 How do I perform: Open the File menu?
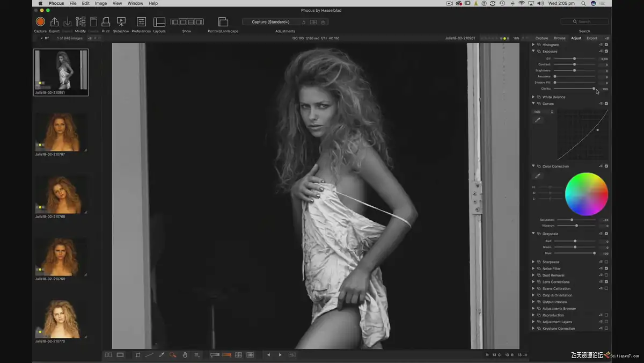click(x=73, y=3)
